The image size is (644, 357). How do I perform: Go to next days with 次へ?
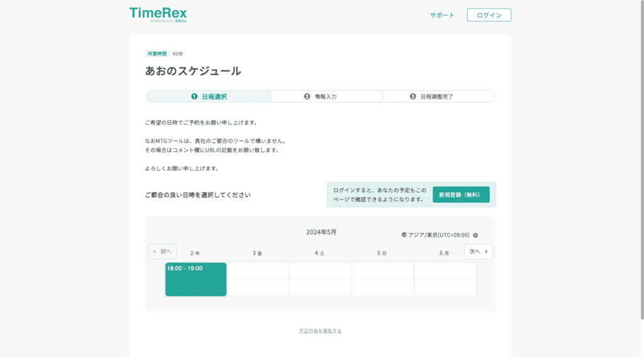click(x=479, y=251)
